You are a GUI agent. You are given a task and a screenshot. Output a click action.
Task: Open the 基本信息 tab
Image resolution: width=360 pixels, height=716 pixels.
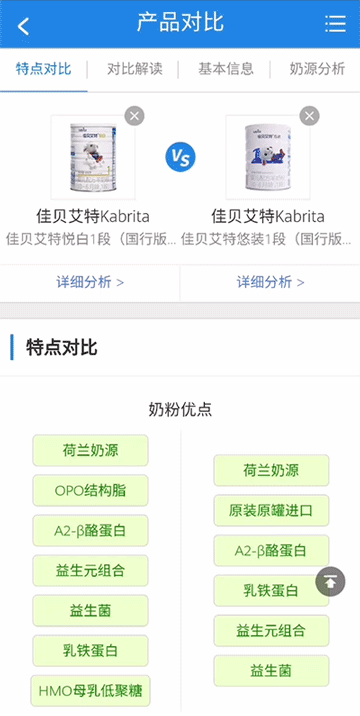coord(226,69)
